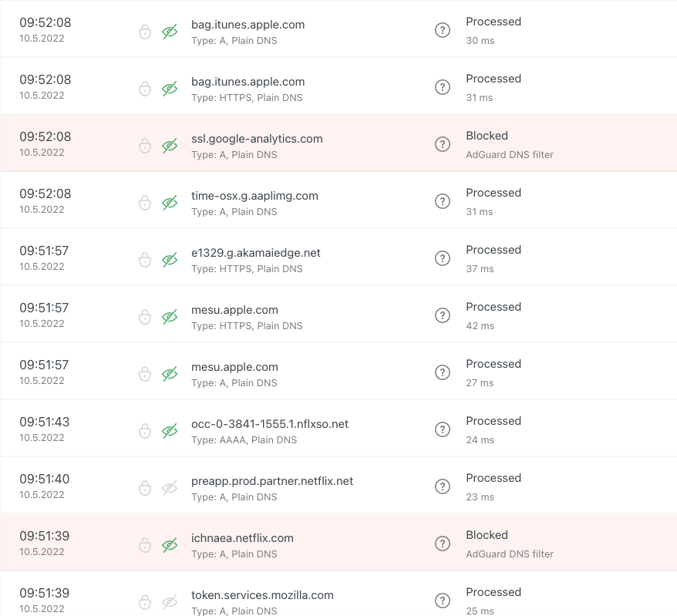This screenshot has width=677, height=616.
Task: Open info icon for time-osx.g.aaplimg.com query
Action: (442, 201)
